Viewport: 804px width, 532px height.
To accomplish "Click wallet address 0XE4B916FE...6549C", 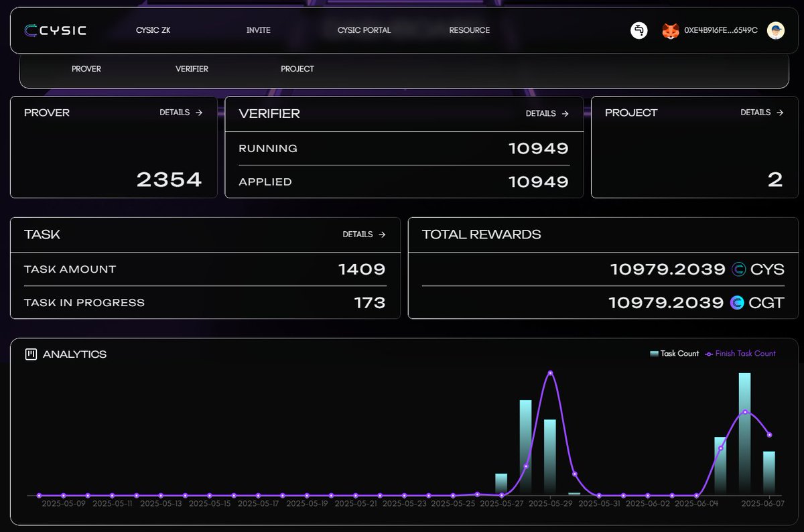I will click(x=721, y=31).
